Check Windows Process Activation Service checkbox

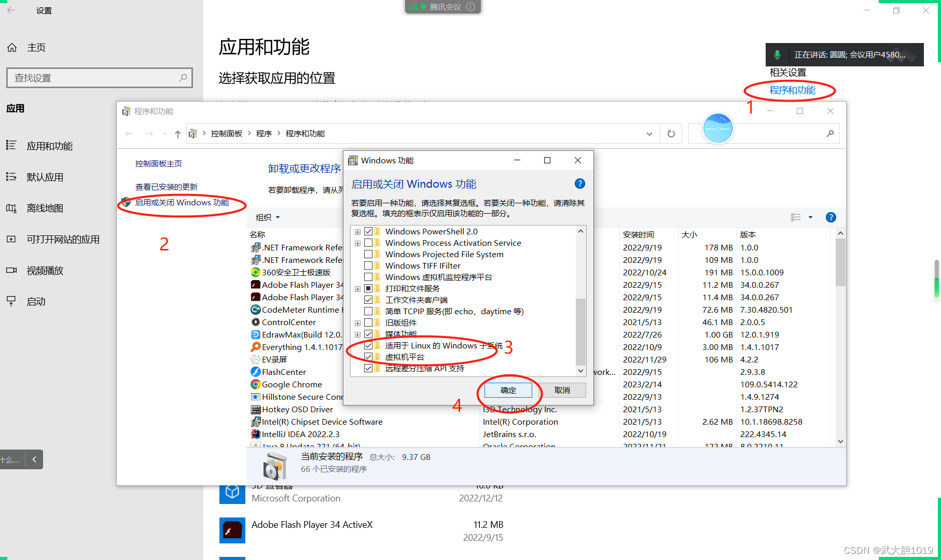click(368, 243)
